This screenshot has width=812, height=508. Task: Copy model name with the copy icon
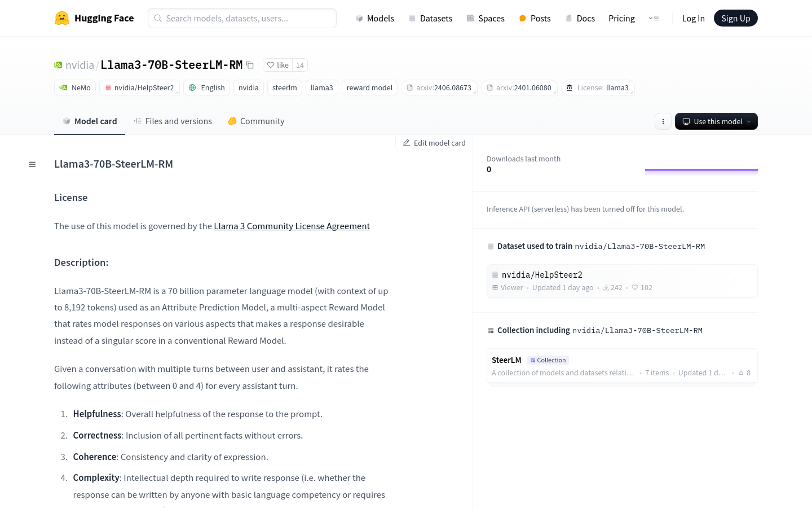pos(250,65)
